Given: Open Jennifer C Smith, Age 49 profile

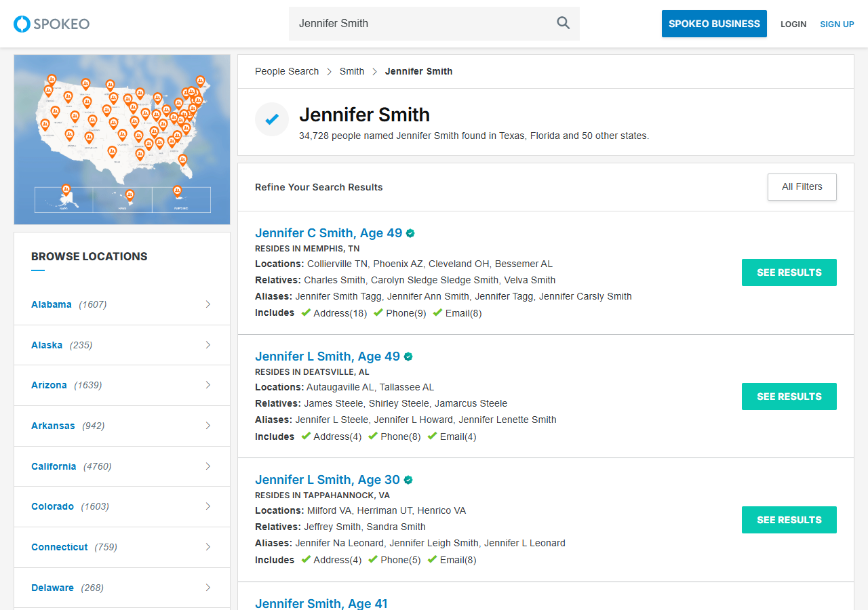Looking at the screenshot, I should pyautogui.click(x=329, y=233).
